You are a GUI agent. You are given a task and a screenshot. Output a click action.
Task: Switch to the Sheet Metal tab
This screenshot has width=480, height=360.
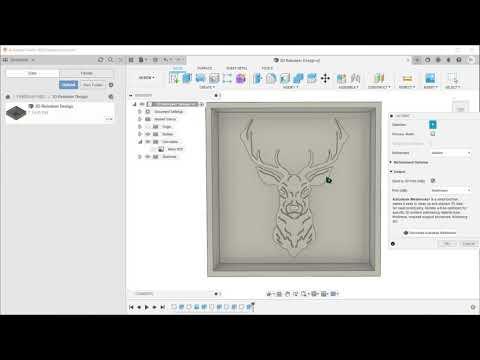click(237, 68)
